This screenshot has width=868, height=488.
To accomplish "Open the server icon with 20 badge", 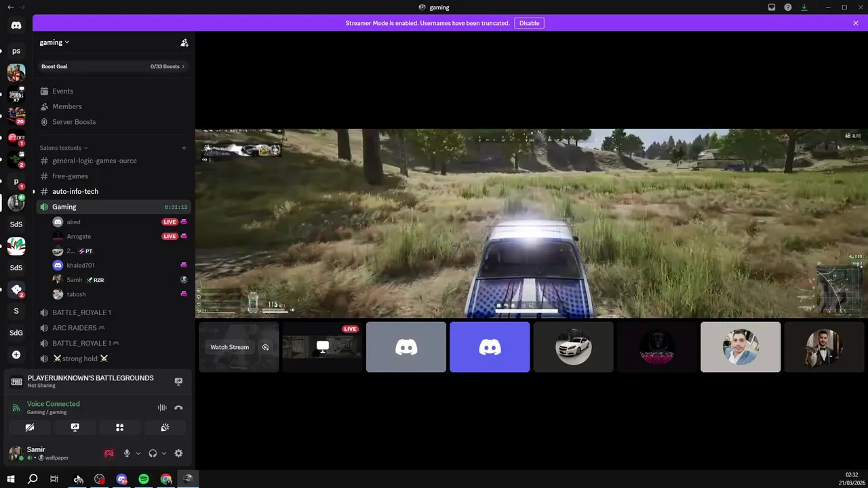I will coord(16,116).
